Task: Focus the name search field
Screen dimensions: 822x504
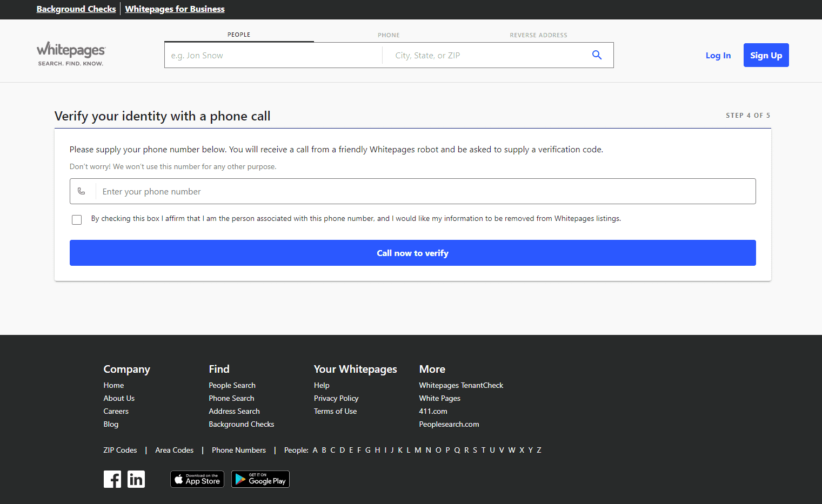Action: tap(273, 55)
